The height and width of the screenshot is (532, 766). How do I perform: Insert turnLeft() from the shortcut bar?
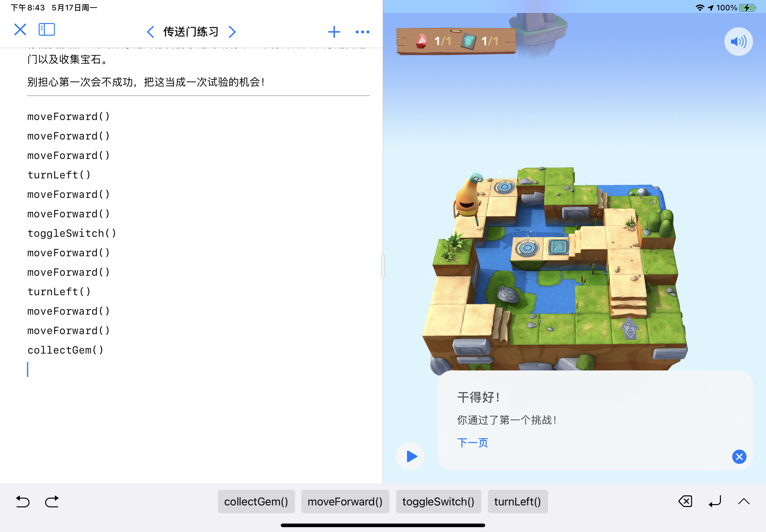click(x=518, y=501)
